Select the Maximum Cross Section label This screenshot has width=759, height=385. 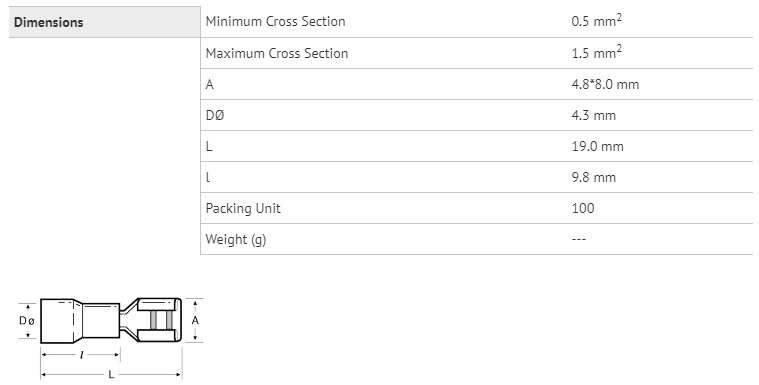[277, 53]
